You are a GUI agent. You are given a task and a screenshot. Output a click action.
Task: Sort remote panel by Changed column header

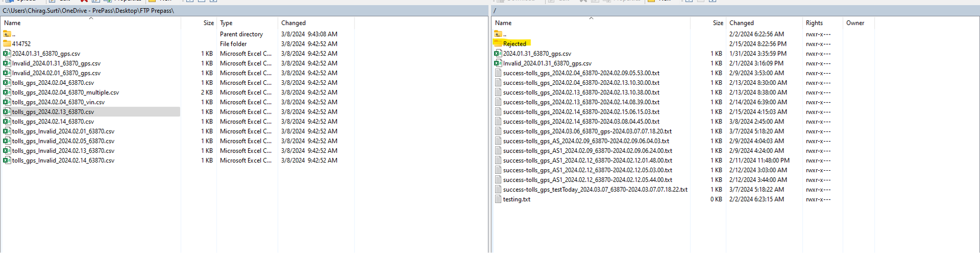742,23
